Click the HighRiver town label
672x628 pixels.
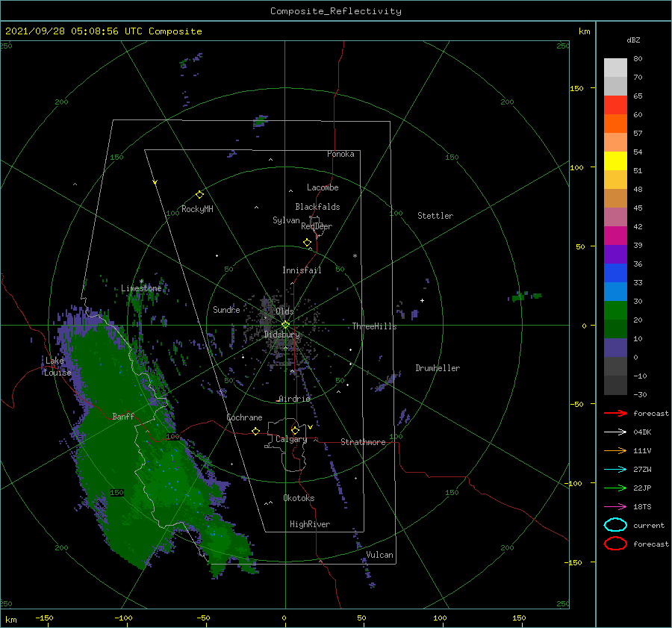310,524
